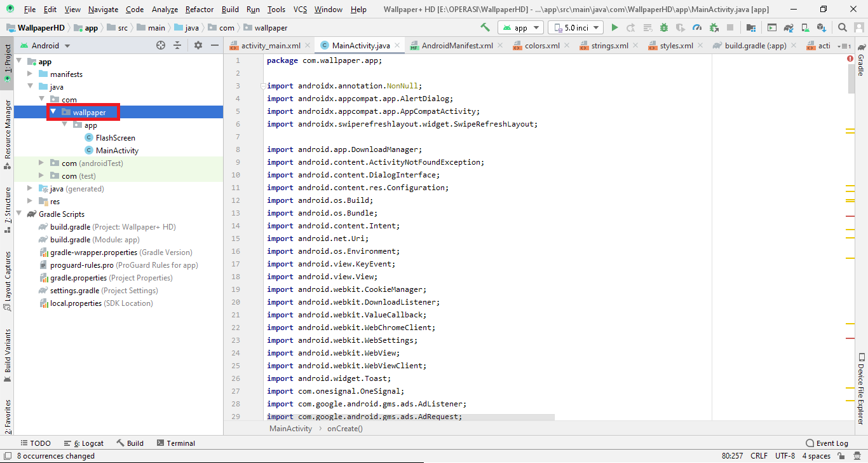
Task: Click the Run Anything terminal-window toolbar icon
Action: coord(772,27)
